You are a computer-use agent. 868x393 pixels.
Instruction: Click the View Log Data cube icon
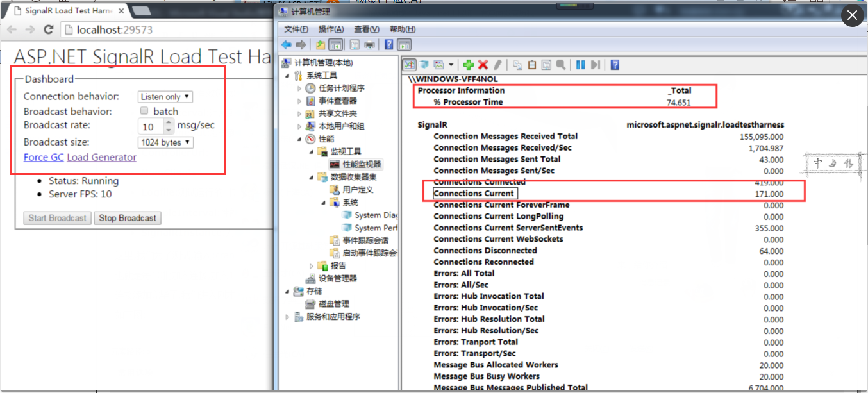pyautogui.click(x=424, y=65)
